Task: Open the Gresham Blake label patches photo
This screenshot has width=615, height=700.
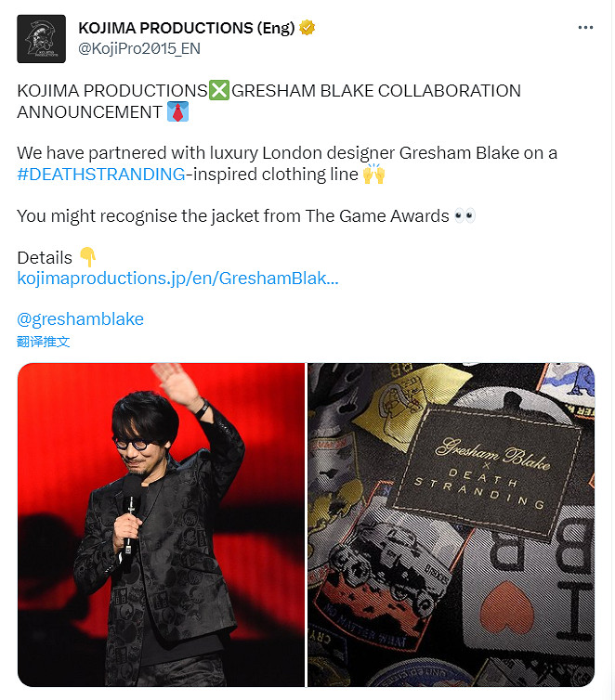Action: pos(451,525)
